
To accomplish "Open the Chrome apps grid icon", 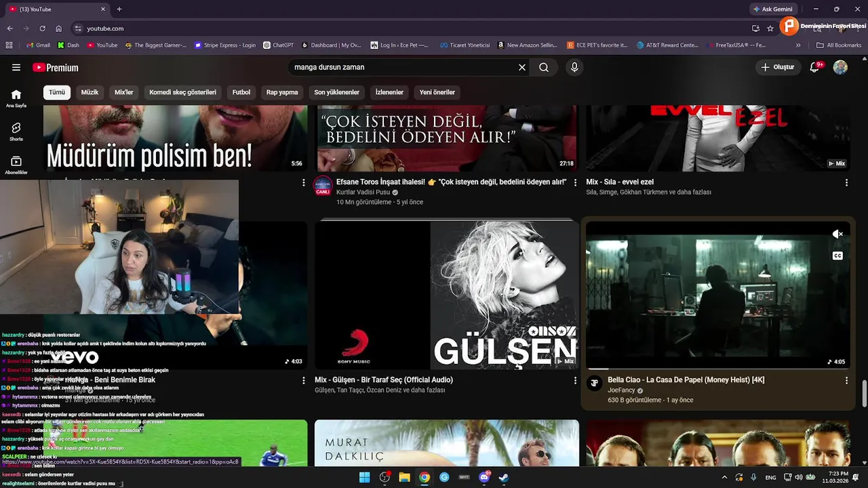I will [9, 45].
